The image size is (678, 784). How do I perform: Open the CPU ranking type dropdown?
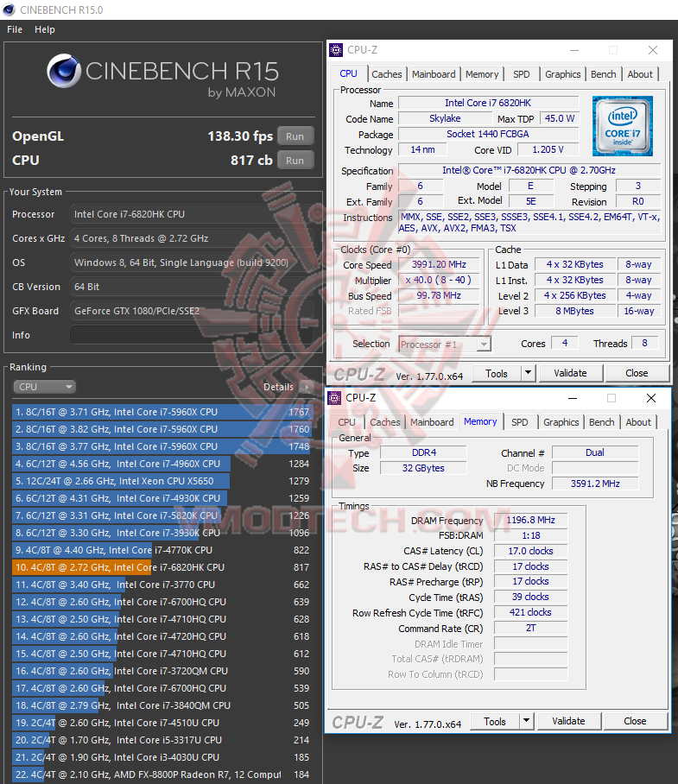point(45,387)
